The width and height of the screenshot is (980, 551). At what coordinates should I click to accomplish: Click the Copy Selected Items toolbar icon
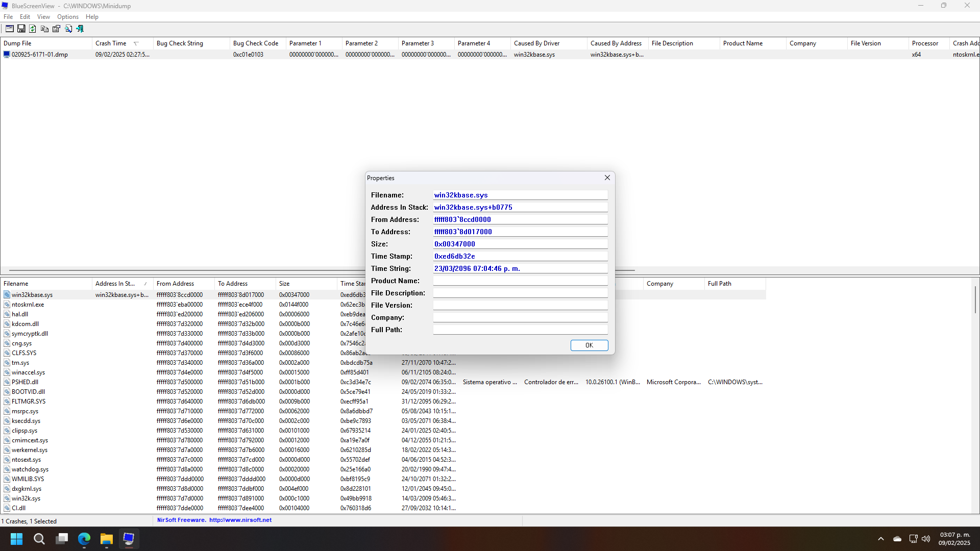[44, 29]
